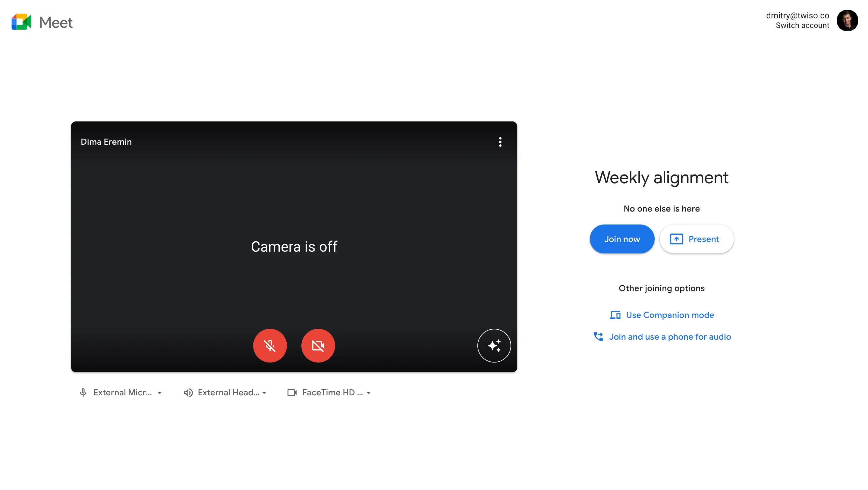The height and width of the screenshot is (490, 868).
Task: Click the speaker icon near External Head...
Action: point(188,392)
